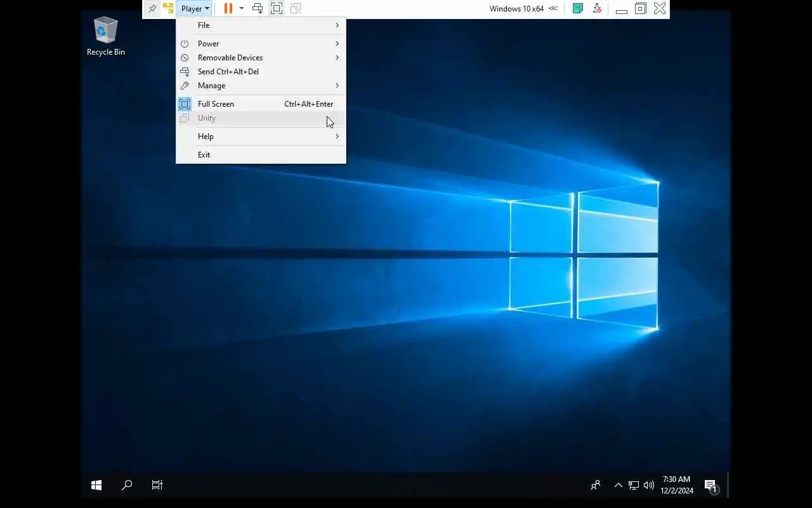
Task: Click the Send Ctrl+Alt+Del toolbar icon
Action: coord(258,8)
